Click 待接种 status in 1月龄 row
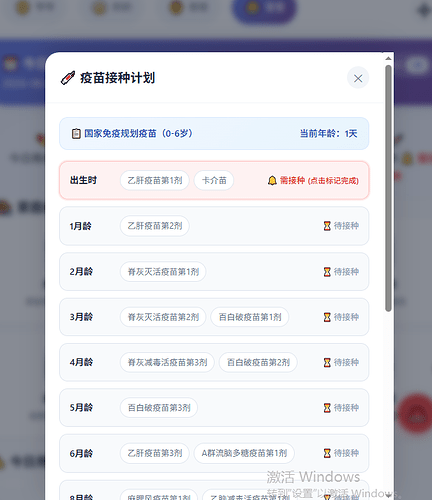432x500 pixels. [x=346, y=226]
